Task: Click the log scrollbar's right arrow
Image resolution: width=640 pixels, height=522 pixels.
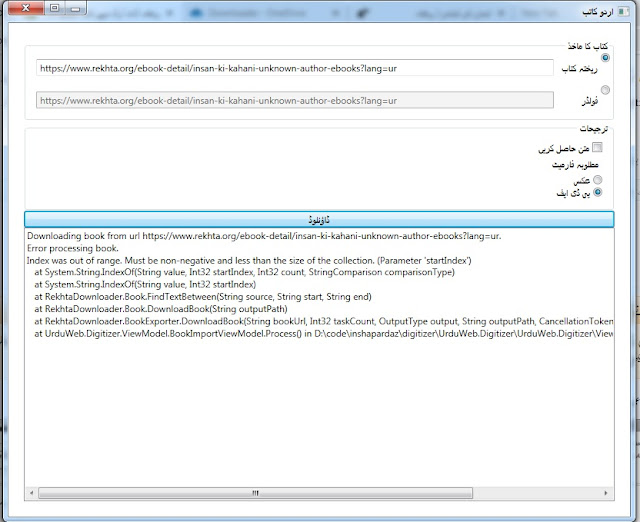Action: tap(609, 492)
